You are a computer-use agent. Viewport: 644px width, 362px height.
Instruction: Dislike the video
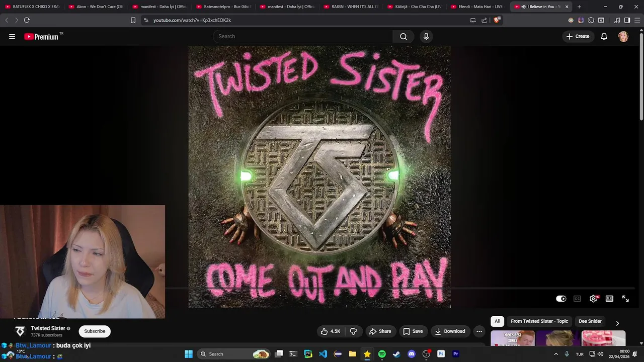click(x=353, y=331)
